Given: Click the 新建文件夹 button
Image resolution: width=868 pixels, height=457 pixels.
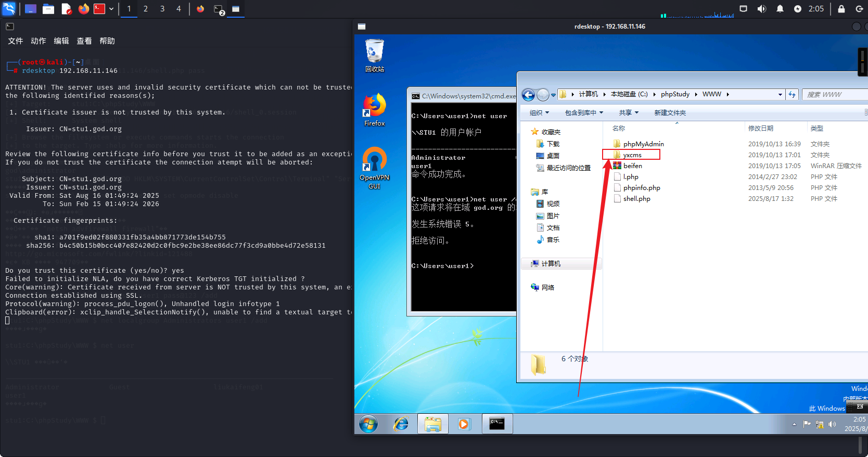Looking at the screenshot, I should coord(670,112).
